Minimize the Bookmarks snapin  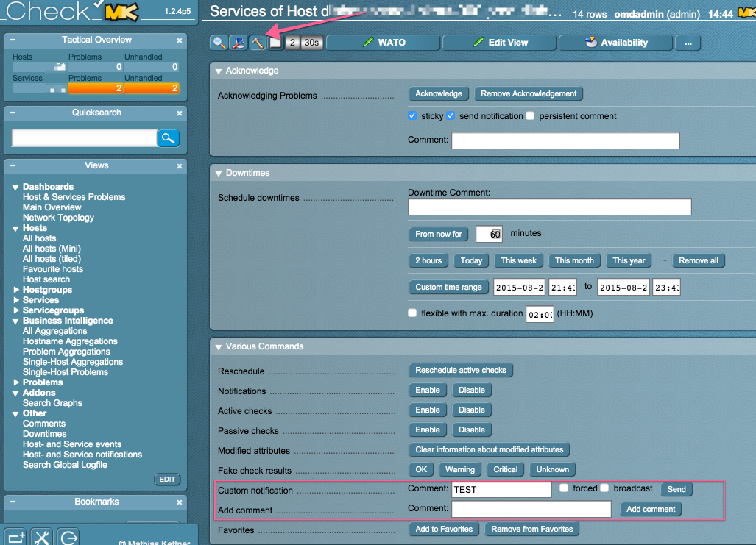click(x=13, y=502)
